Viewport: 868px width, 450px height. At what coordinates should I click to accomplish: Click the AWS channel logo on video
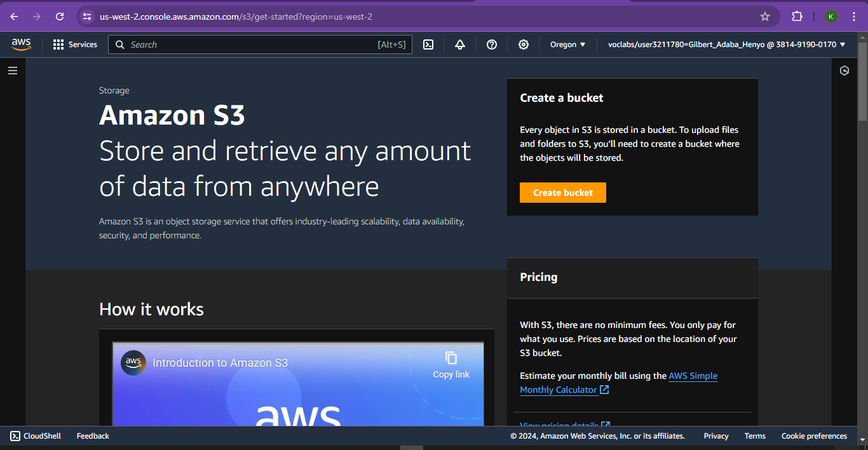(x=133, y=363)
